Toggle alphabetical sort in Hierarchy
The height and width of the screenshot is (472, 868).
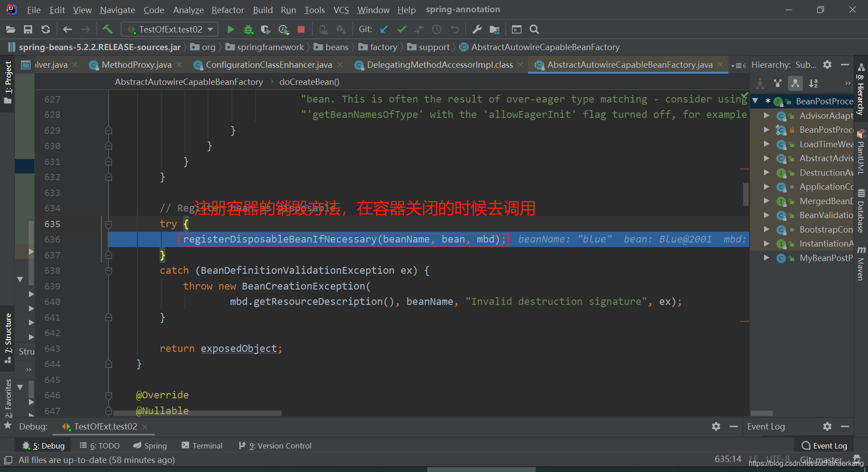click(x=813, y=83)
